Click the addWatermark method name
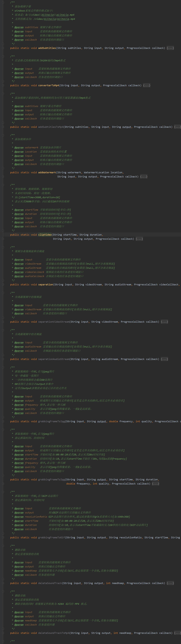Viewport: 181px width, 644px height. click(47, 172)
